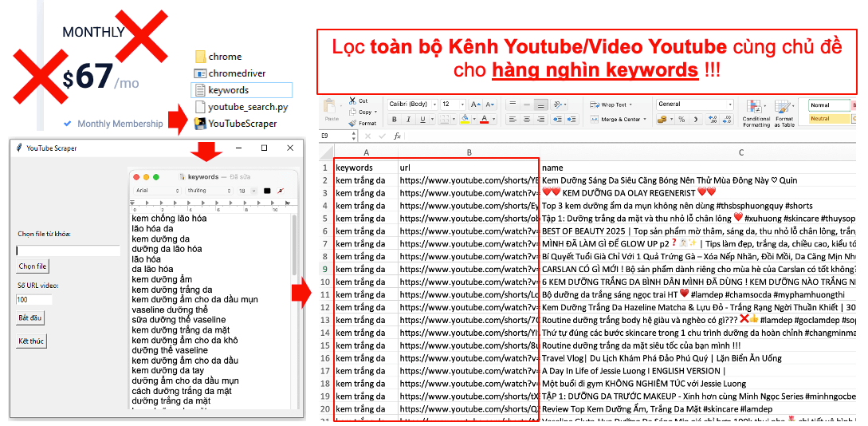Align cell text right
The height and width of the screenshot is (426, 868).
point(541,119)
